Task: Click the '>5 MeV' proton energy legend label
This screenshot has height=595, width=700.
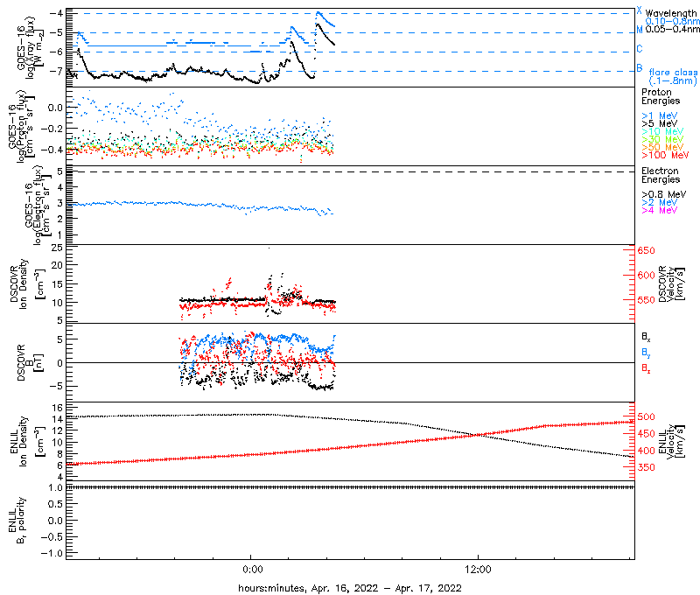Action: click(660, 123)
